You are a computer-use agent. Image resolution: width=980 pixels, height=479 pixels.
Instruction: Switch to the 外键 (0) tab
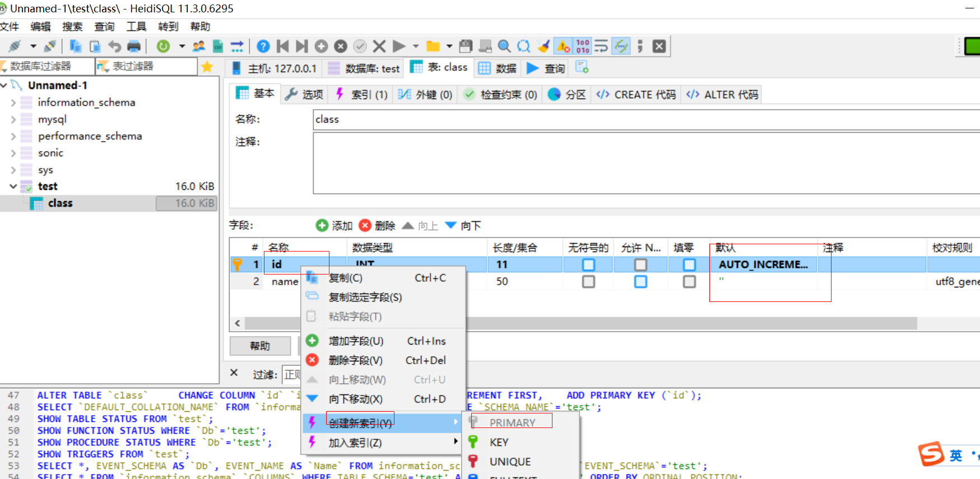tap(425, 94)
